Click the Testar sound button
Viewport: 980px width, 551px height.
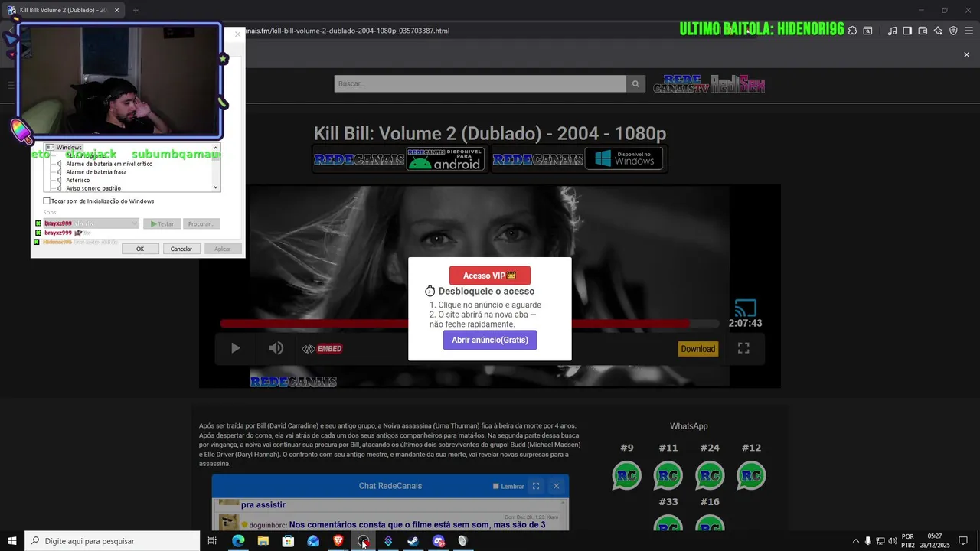[x=162, y=224]
